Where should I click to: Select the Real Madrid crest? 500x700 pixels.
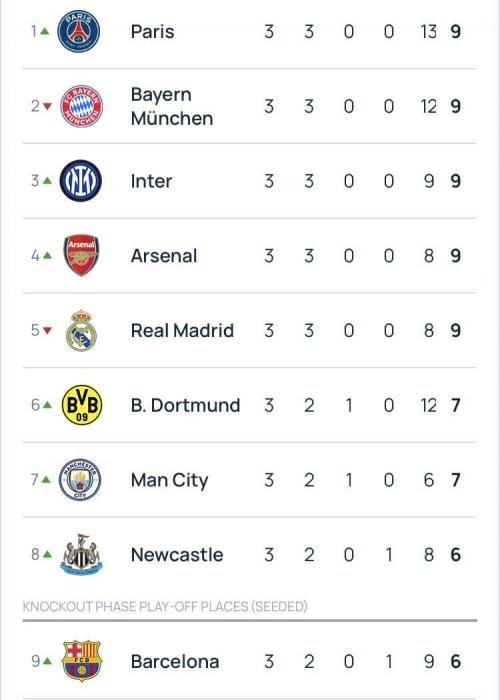click(x=81, y=330)
